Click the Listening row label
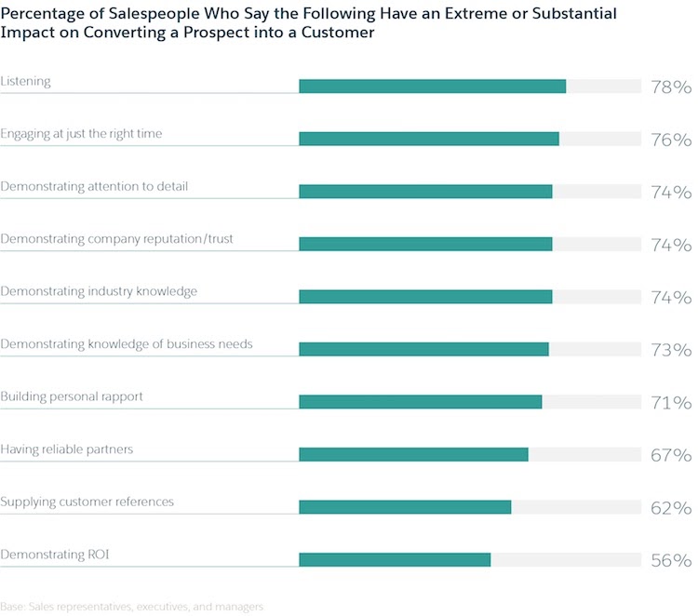Viewport: 698px width, 616px height. click(x=25, y=82)
